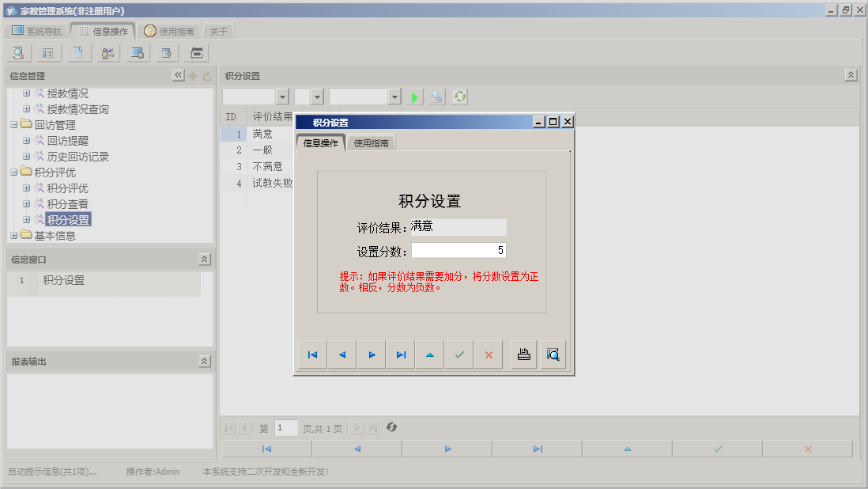Click the red X cancel button in the dialog
The image size is (868, 489).
point(488,354)
